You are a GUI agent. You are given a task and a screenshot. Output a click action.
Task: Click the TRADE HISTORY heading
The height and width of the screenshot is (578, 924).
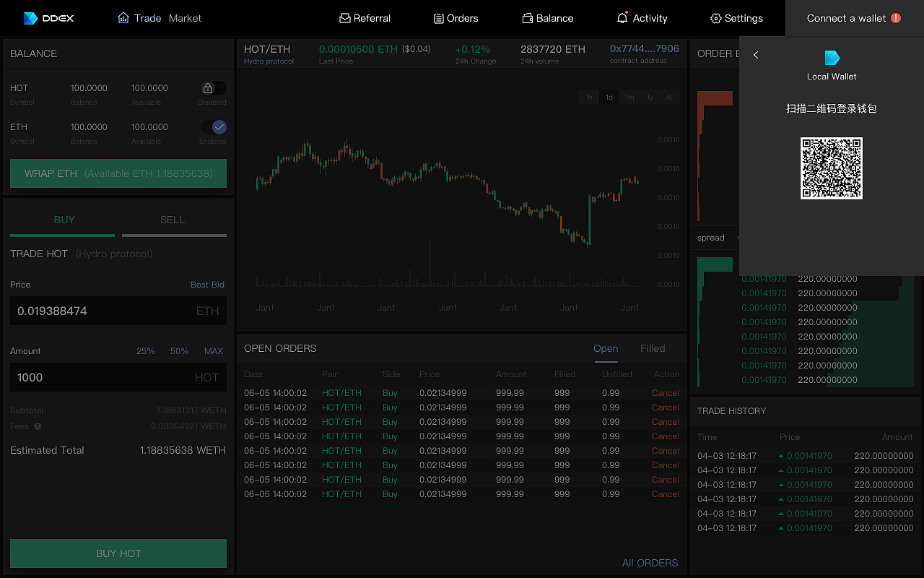point(732,411)
